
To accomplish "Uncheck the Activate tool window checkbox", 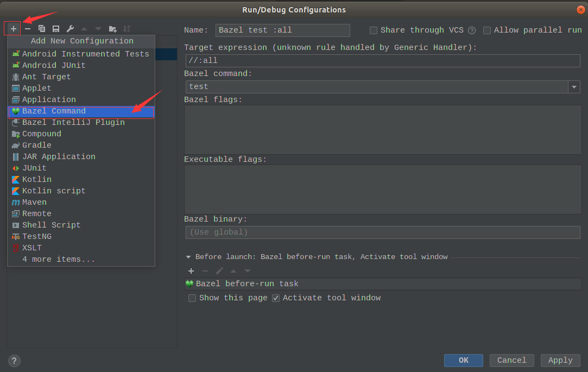I will click(276, 298).
